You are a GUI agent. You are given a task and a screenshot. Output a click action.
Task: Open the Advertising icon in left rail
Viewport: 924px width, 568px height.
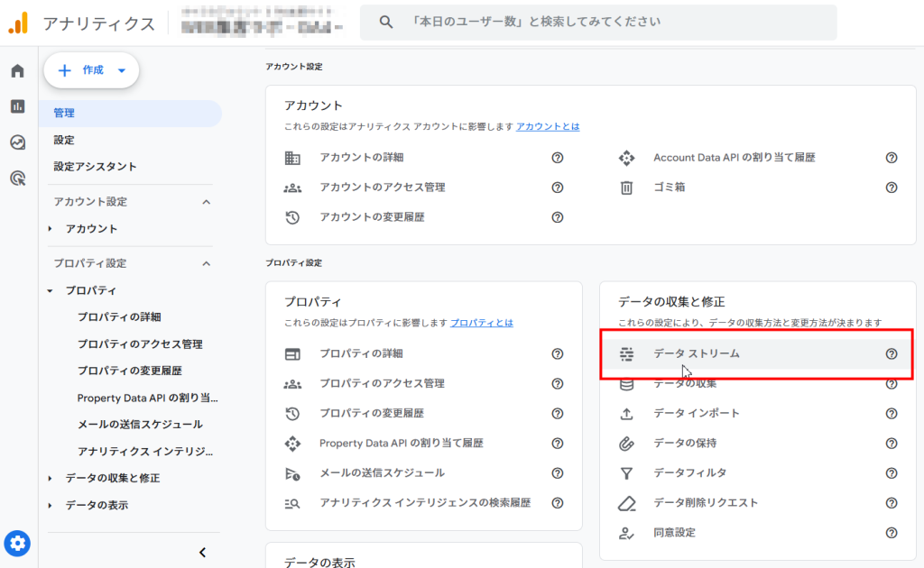17,178
